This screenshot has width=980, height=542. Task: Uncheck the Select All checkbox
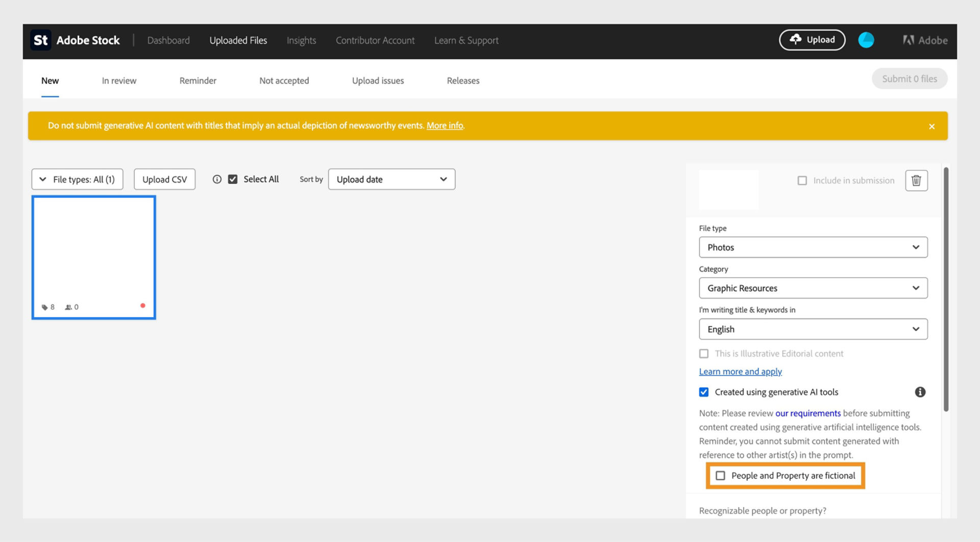(x=233, y=179)
